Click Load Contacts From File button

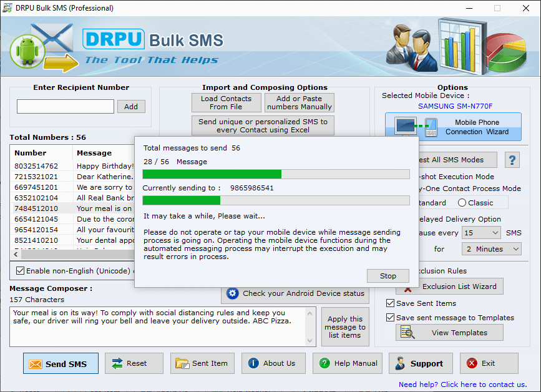point(227,103)
